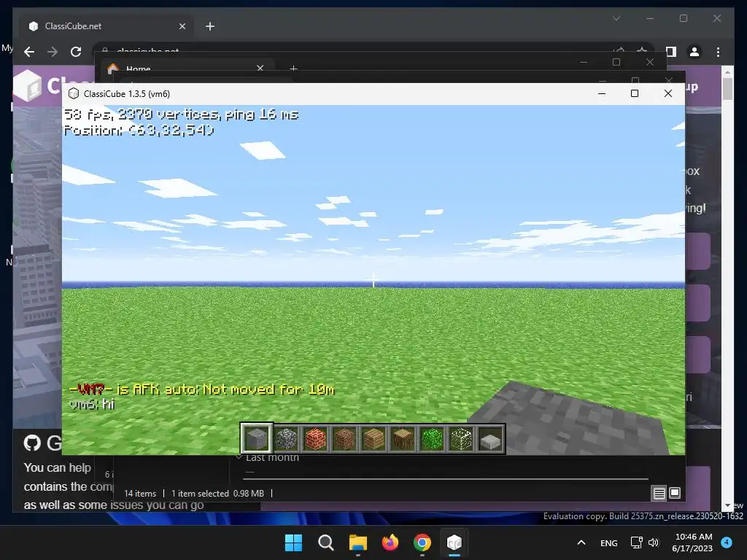The height and width of the screenshot is (560, 747).
Task: Click the scroll-up arrow of Chrome scrollbar
Action: 727,72
